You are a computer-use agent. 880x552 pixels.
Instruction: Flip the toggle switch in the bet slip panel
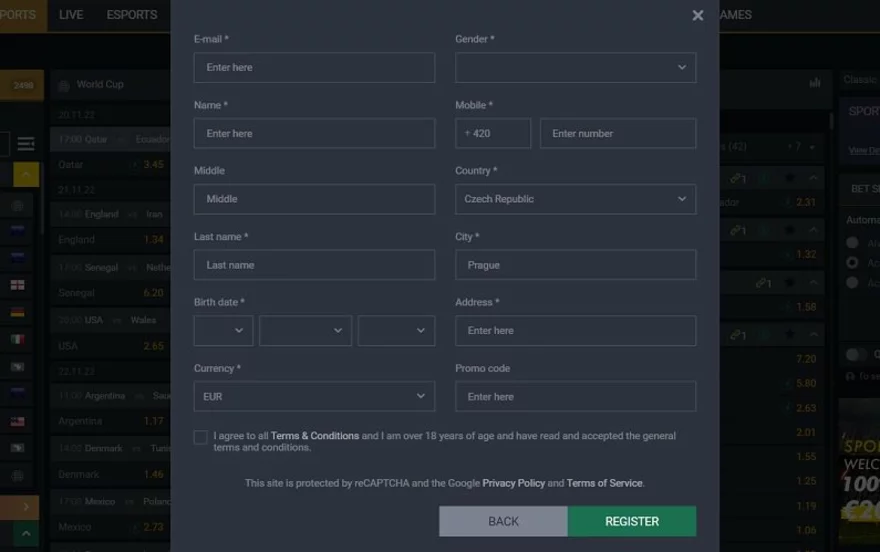click(856, 354)
